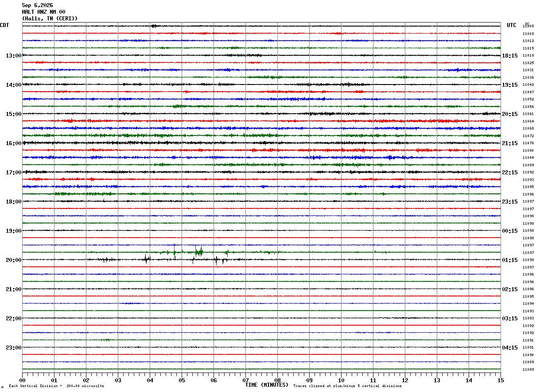Select minute 03 on the time axis

tap(118, 380)
